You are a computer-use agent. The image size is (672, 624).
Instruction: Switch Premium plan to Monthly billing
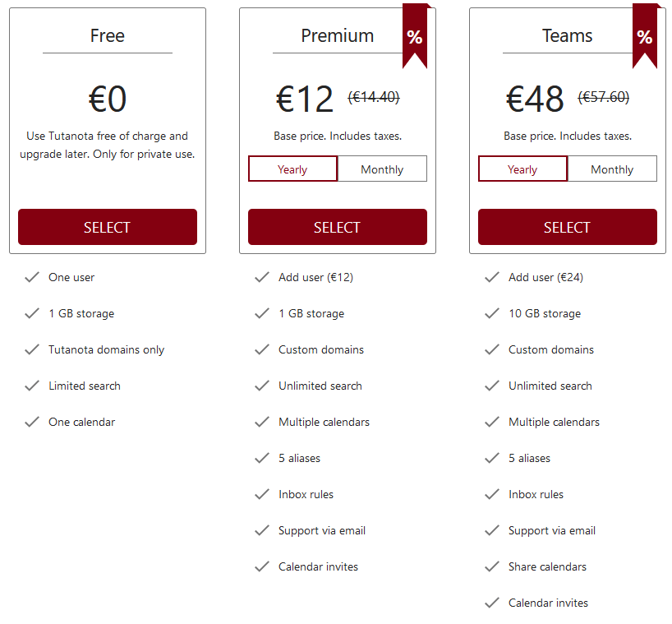tap(382, 169)
